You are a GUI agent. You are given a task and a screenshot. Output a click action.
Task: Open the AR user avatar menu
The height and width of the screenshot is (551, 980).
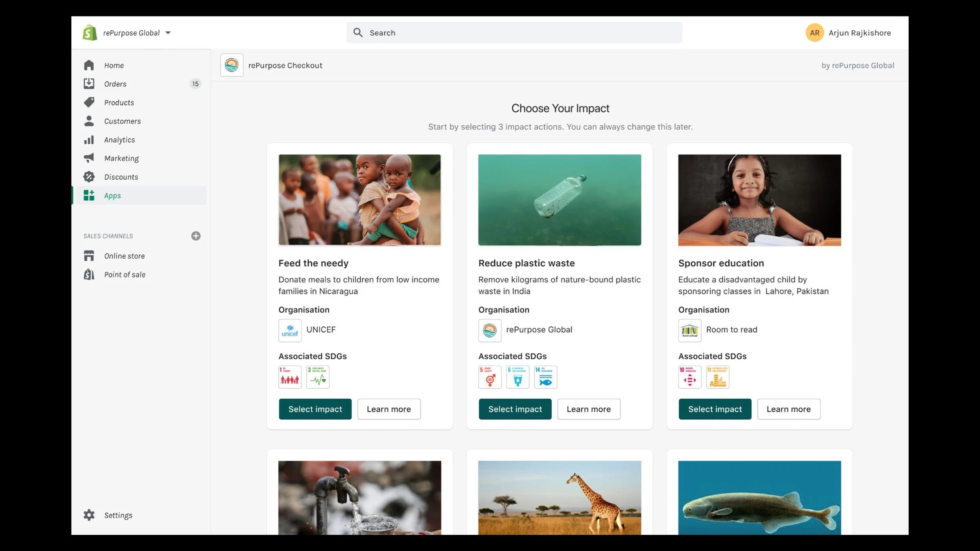[814, 33]
